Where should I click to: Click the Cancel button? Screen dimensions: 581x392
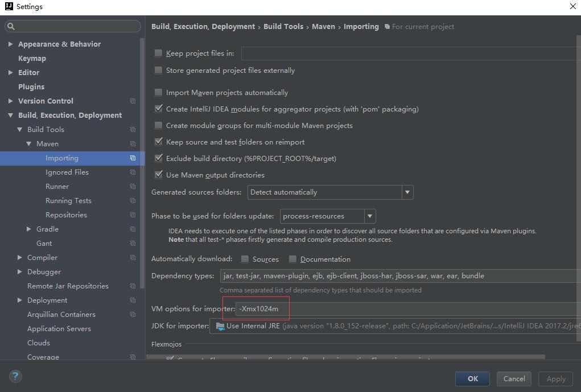pyautogui.click(x=514, y=379)
